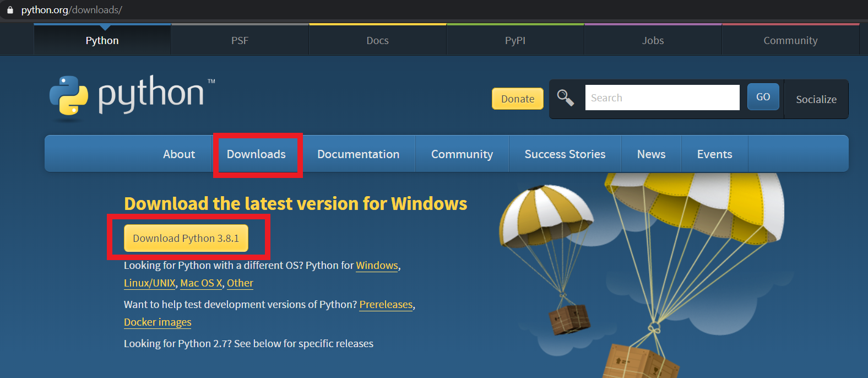This screenshot has height=378, width=868.
Task: Open the About navigation menu
Action: pos(179,154)
